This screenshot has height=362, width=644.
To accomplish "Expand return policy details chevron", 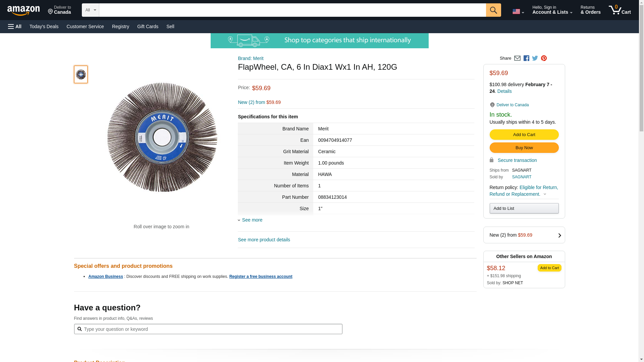I will click(545, 194).
